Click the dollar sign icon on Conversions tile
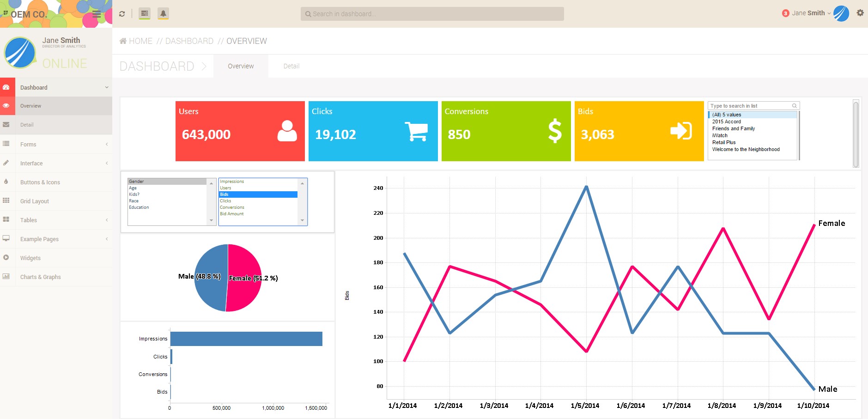 [x=554, y=131]
